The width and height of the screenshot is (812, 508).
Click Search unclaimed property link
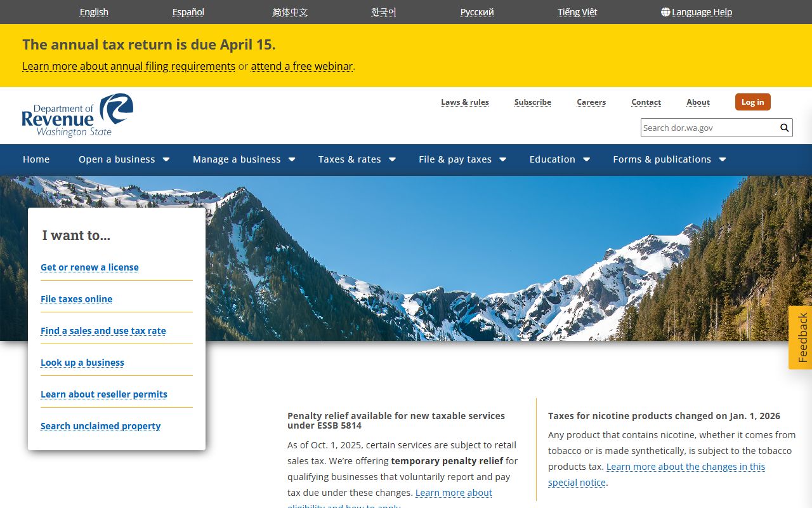point(101,426)
